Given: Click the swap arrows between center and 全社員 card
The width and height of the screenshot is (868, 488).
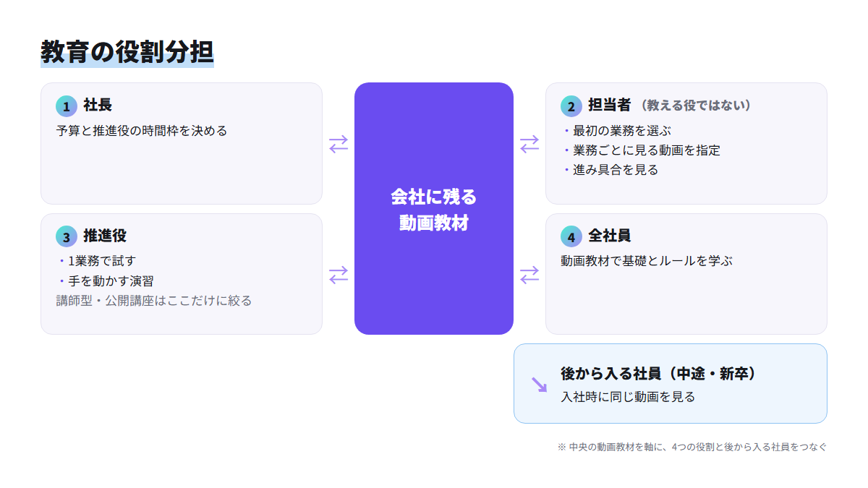Looking at the screenshot, I should [529, 274].
